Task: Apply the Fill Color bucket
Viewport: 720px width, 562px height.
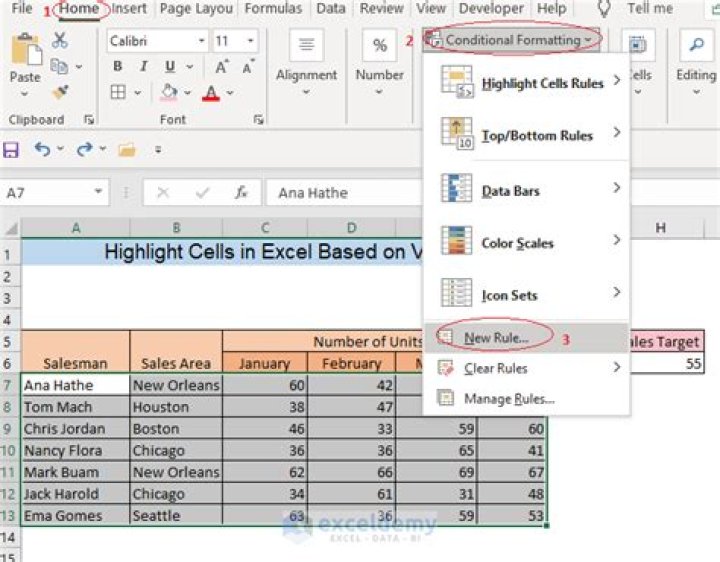Action: [169, 92]
